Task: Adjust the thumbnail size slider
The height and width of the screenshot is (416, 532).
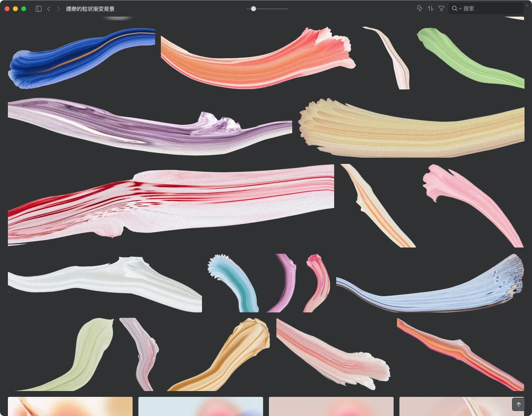Action: (267, 9)
